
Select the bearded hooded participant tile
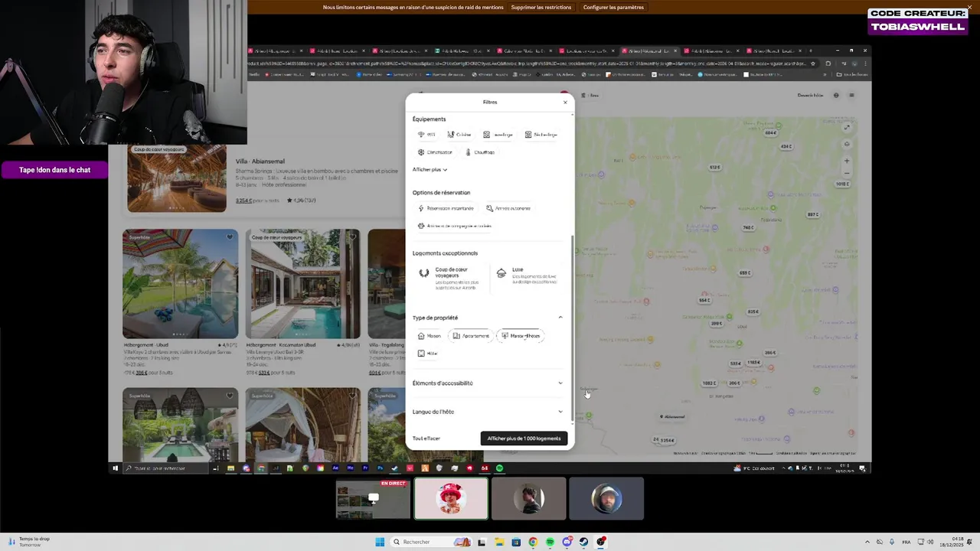(x=606, y=499)
